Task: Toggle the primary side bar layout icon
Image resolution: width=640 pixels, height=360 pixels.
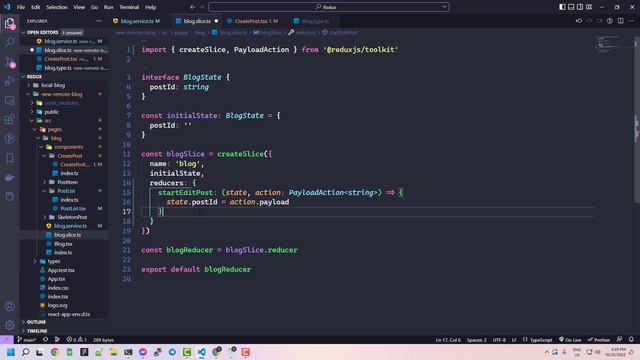Action: click(x=562, y=7)
